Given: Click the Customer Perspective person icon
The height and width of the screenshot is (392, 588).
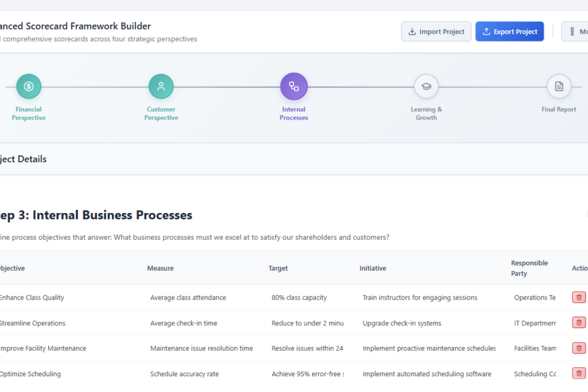Looking at the screenshot, I should tap(161, 86).
